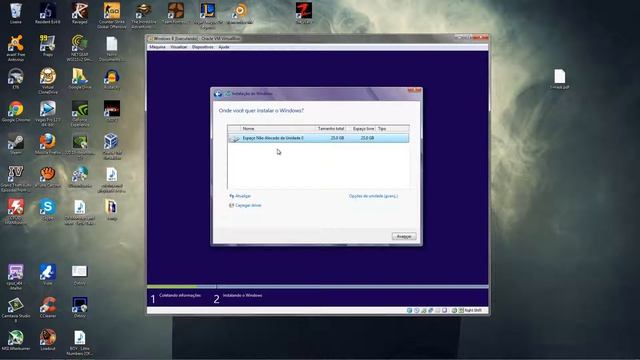Launch MSI Afterburner shortcut
Image resolution: width=640 pixels, height=360 pixels.
16,340
